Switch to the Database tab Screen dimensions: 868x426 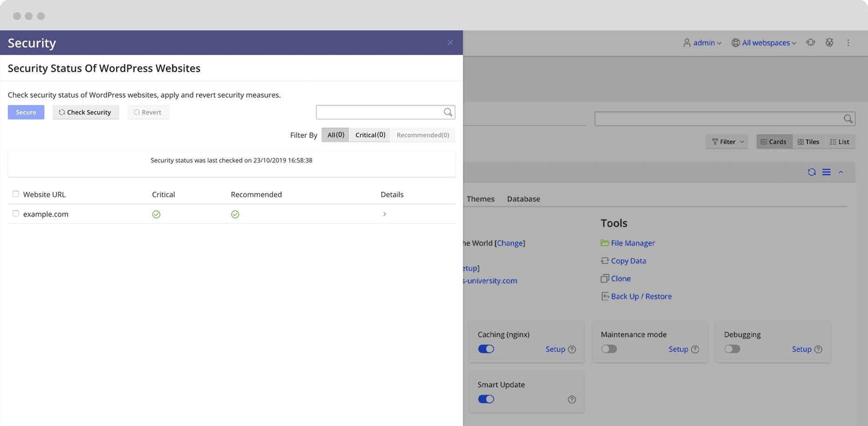click(523, 199)
